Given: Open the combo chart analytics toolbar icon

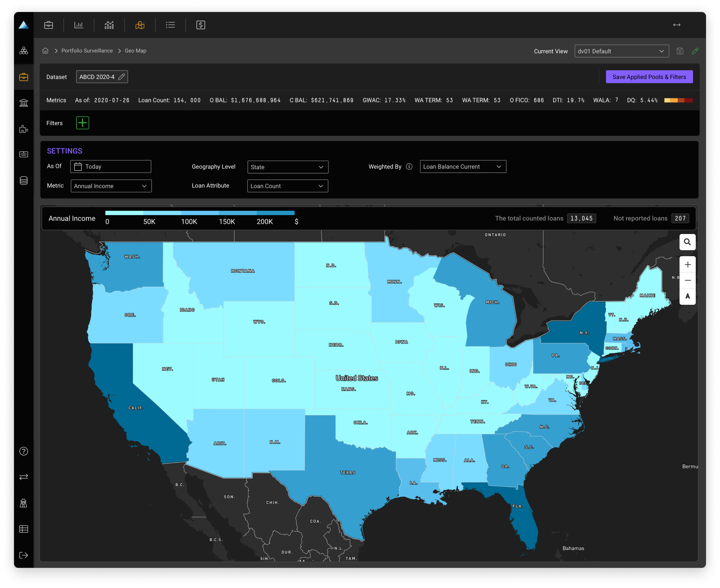Looking at the screenshot, I should point(109,25).
